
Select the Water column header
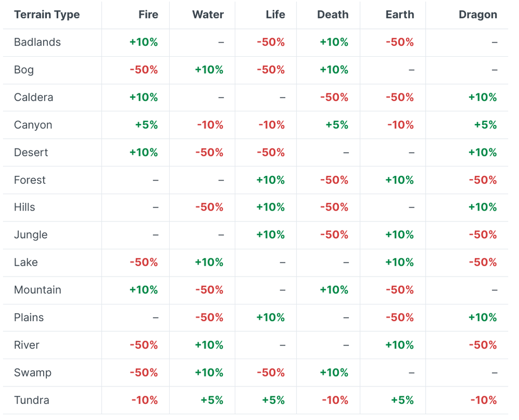pyautogui.click(x=208, y=15)
